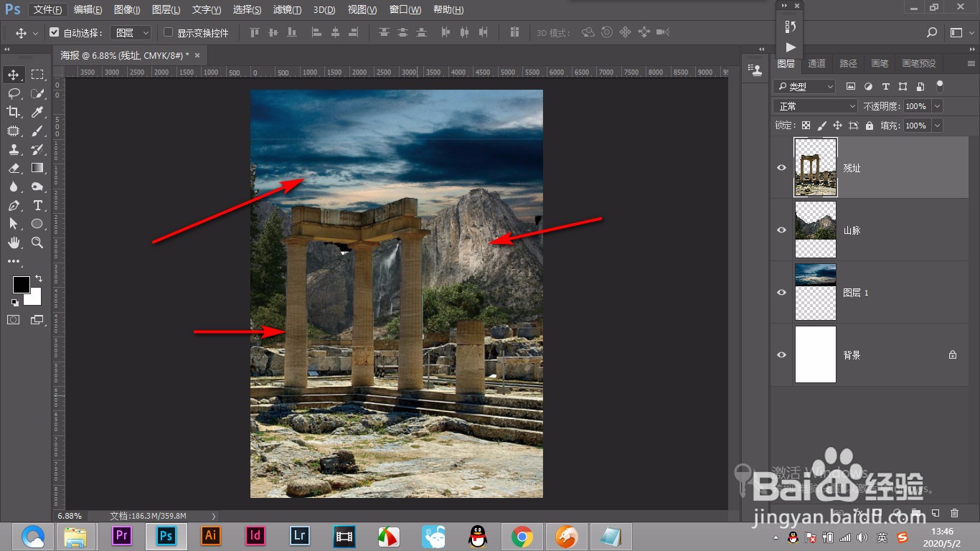This screenshot has height=551, width=980.
Task: Open the fill slider dropdown arrow
Action: tap(937, 126)
